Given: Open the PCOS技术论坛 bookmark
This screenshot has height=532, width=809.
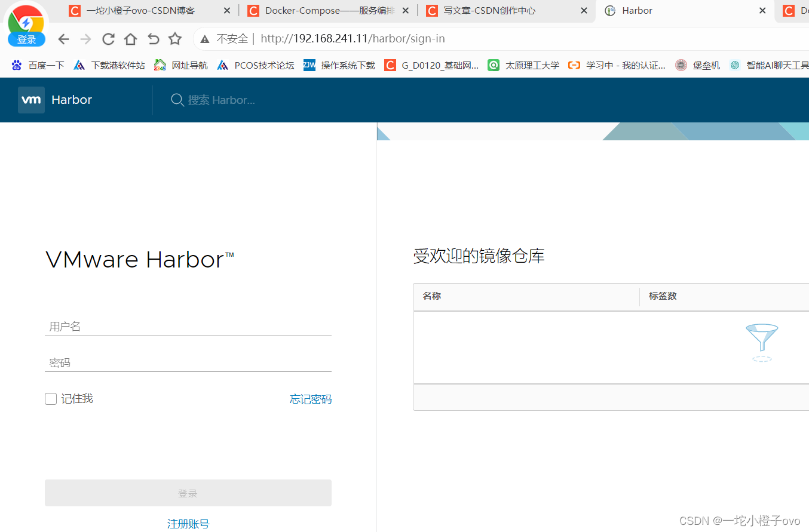Looking at the screenshot, I should point(256,65).
